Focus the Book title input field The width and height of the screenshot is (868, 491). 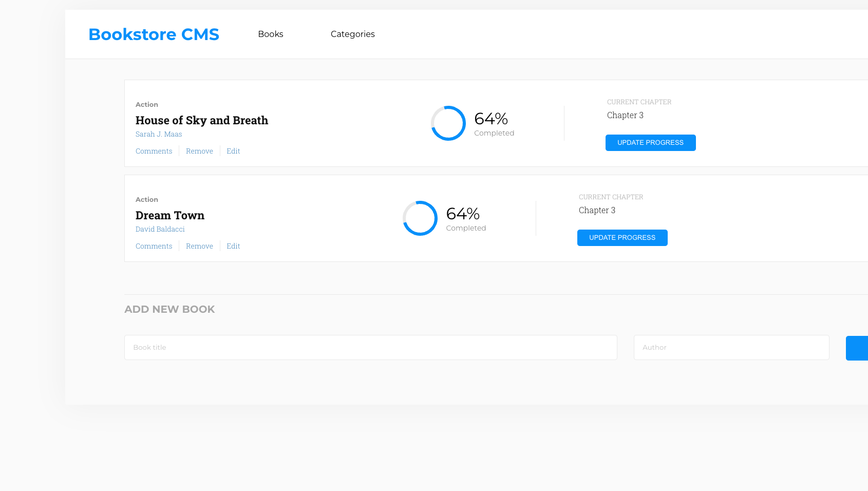[x=370, y=348]
